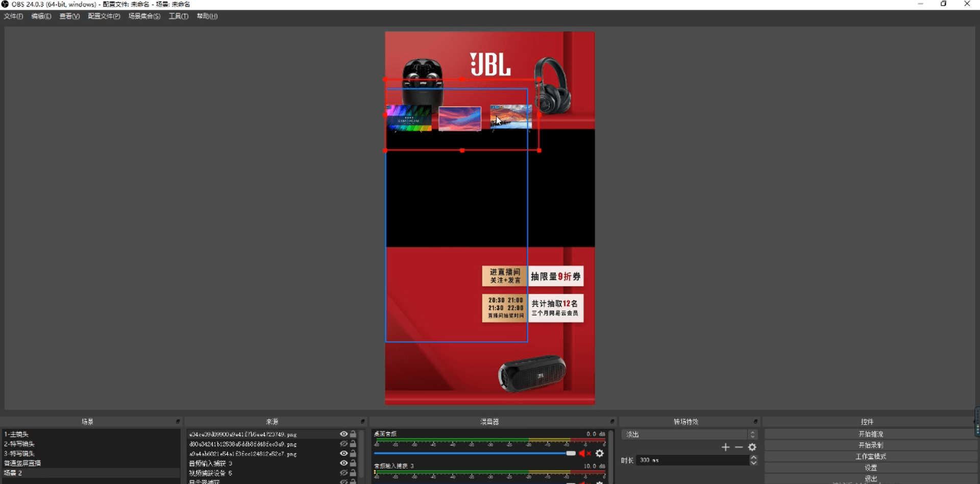Unmute the 桌面音频 speaker icon
This screenshot has width=980, height=484.
[584, 453]
